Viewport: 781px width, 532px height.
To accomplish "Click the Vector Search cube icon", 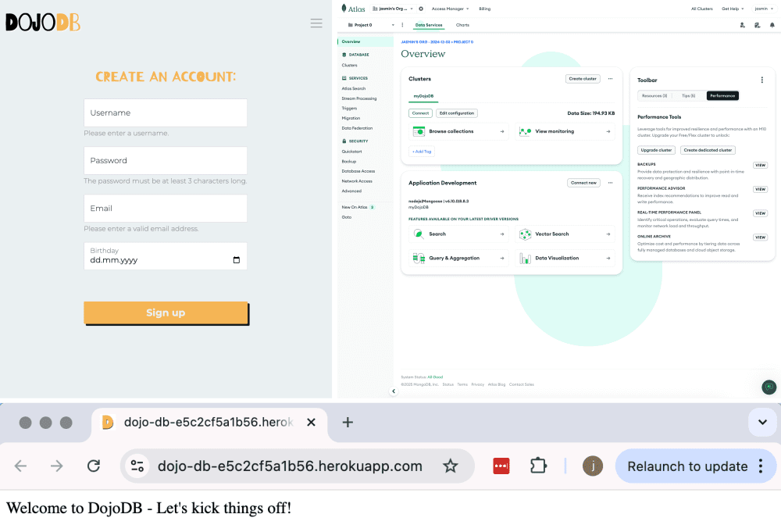I will 525,234.
